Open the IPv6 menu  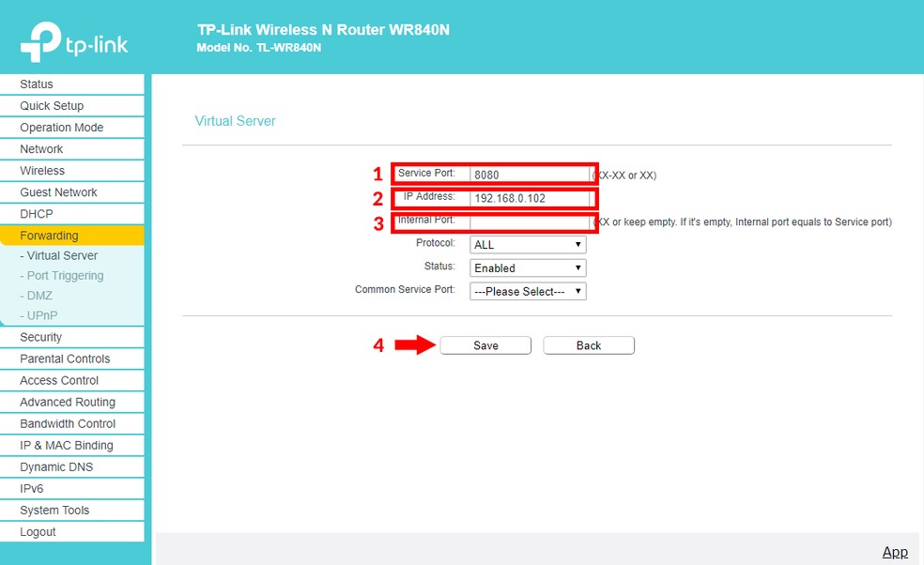pyautogui.click(x=72, y=488)
